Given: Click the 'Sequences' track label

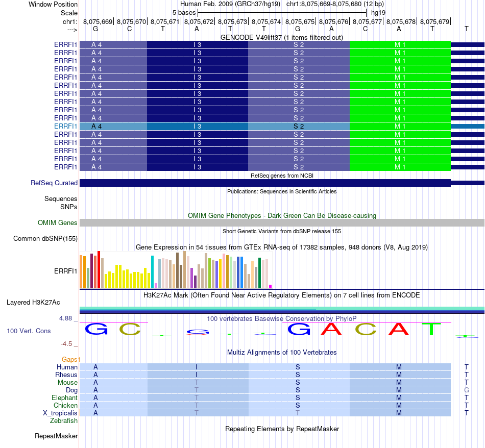Looking at the screenshot, I should coord(61,199).
